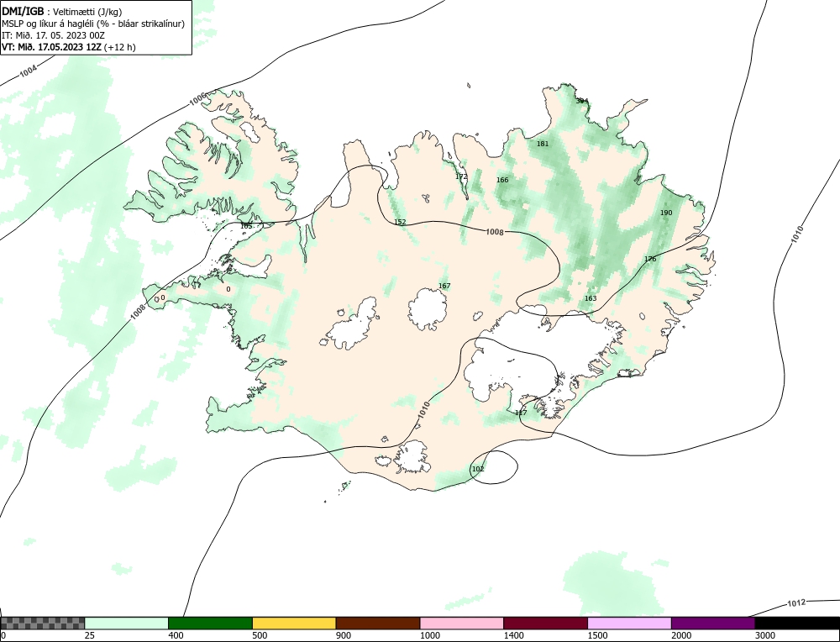Click the map value "176"

click(x=650, y=260)
